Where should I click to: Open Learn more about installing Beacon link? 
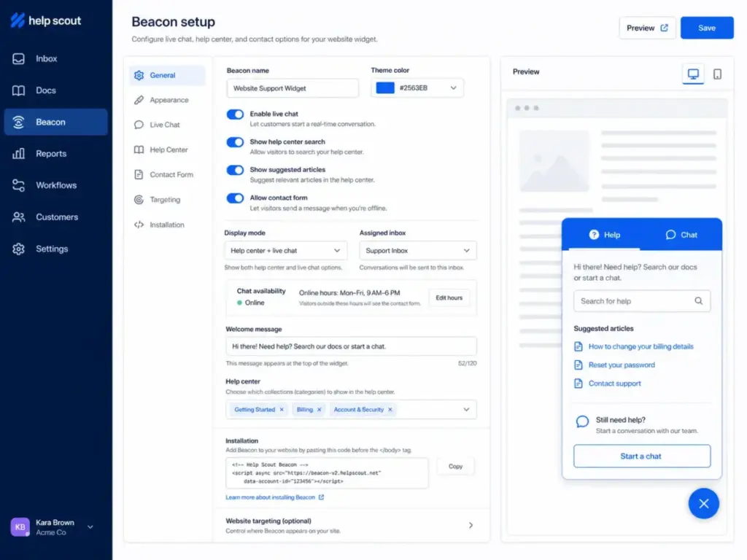pos(270,497)
